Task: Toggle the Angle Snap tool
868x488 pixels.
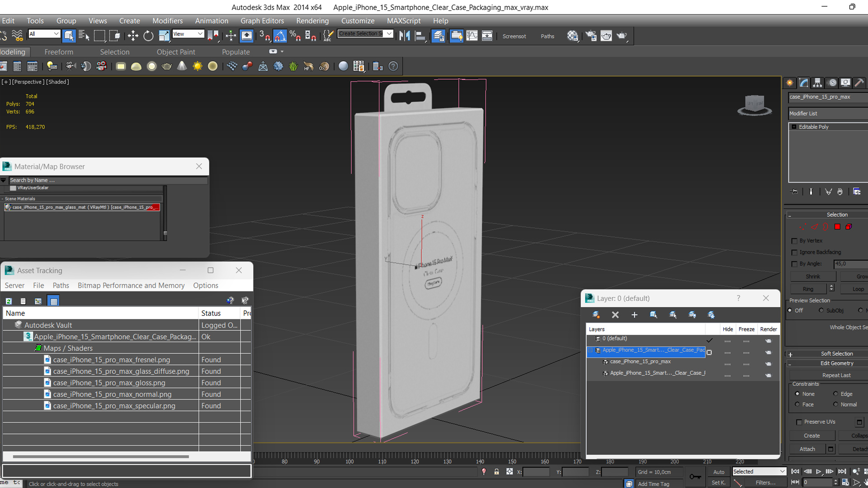Action: pyautogui.click(x=280, y=36)
